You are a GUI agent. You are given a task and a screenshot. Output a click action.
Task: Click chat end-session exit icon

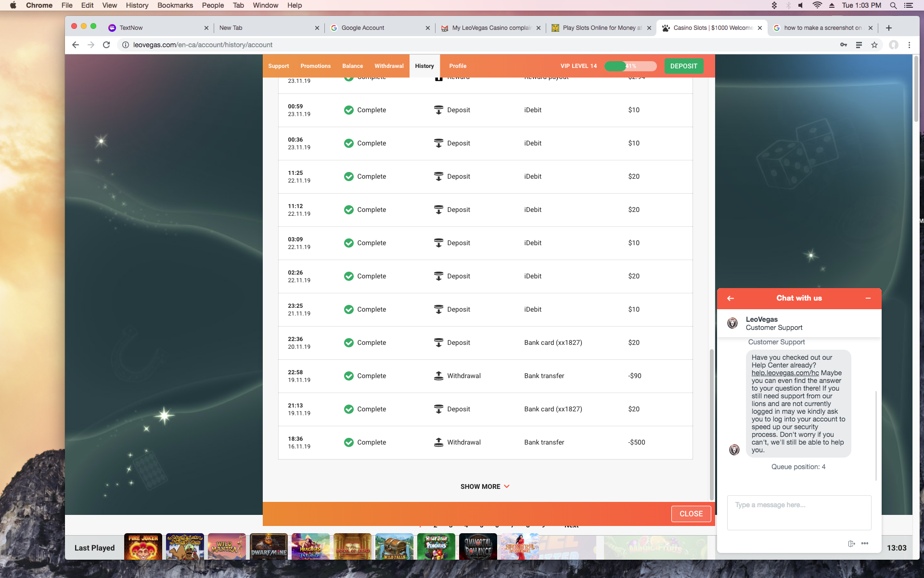click(851, 543)
